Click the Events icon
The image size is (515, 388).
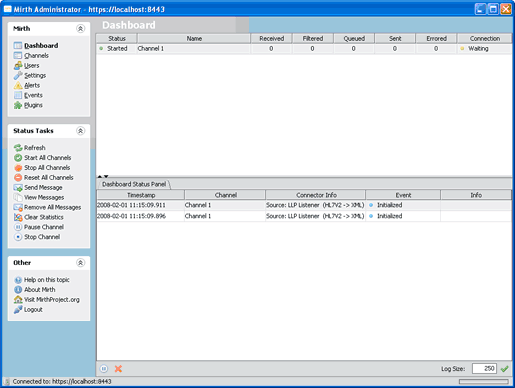[x=18, y=95]
